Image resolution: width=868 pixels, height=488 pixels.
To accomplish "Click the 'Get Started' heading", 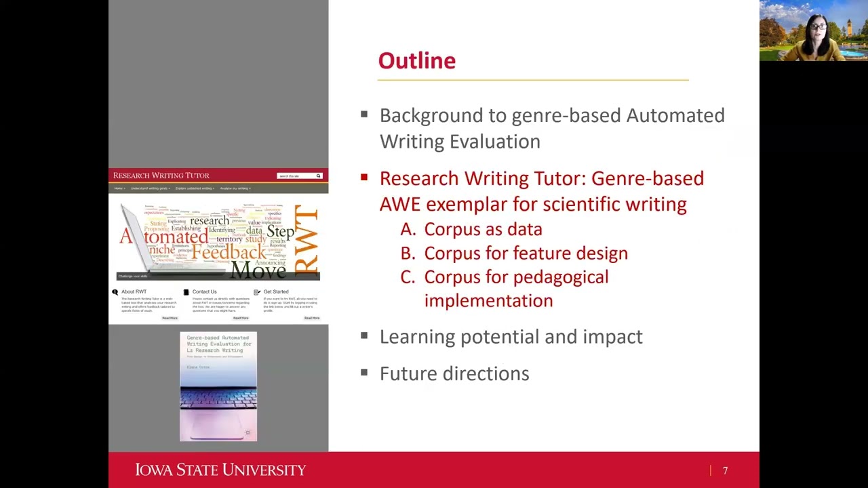I will pyautogui.click(x=276, y=292).
